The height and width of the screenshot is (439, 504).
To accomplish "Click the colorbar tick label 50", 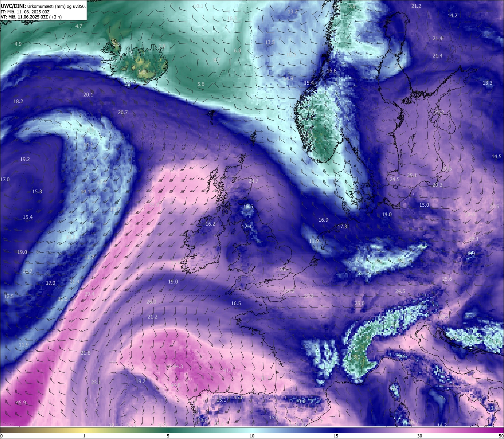I will pos(500,436).
